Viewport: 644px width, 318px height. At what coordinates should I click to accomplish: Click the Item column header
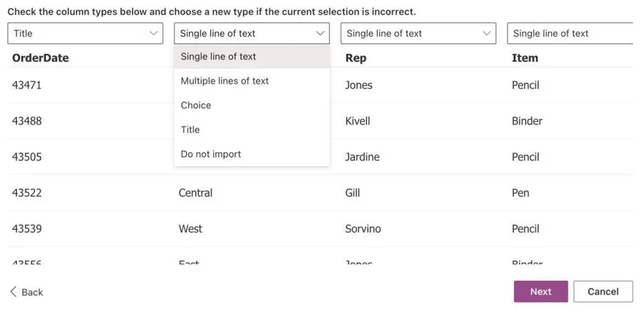pos(525,58)
